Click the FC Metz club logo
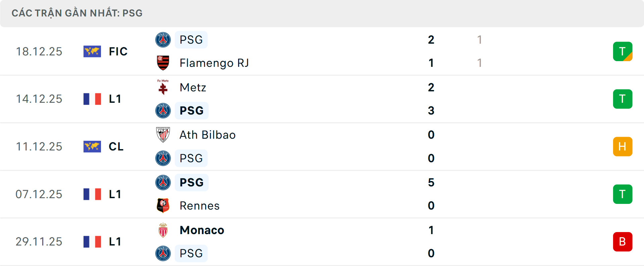The height and width of the screenshot is (266, 644). pyautogui.click(x=163, y=87)
